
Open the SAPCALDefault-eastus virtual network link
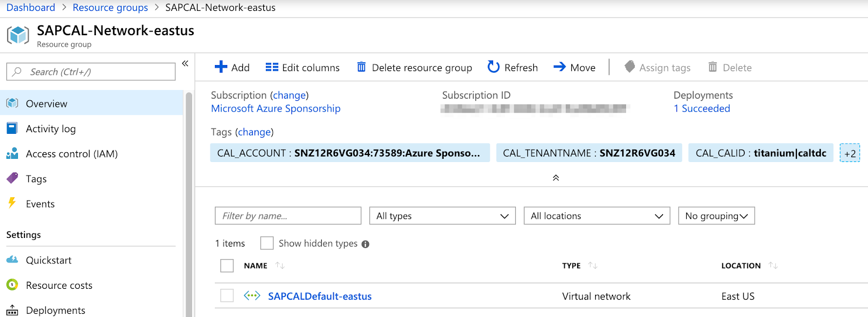point(320,296)
